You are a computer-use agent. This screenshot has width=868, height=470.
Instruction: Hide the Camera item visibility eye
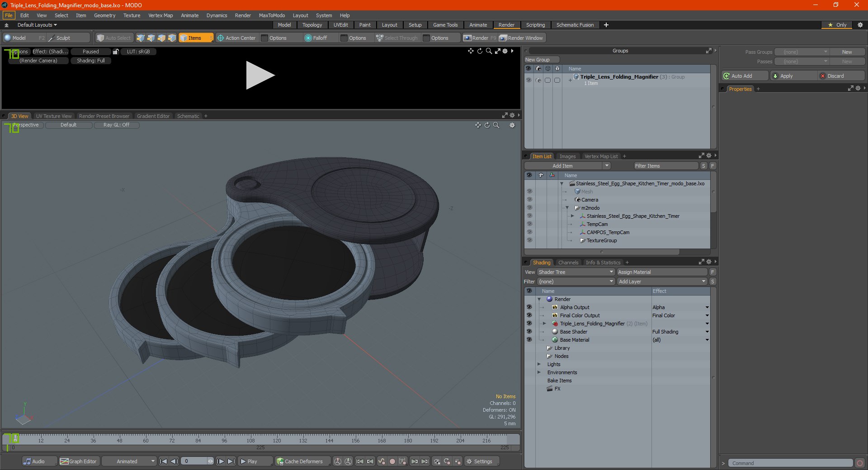(x=529, y=200)
